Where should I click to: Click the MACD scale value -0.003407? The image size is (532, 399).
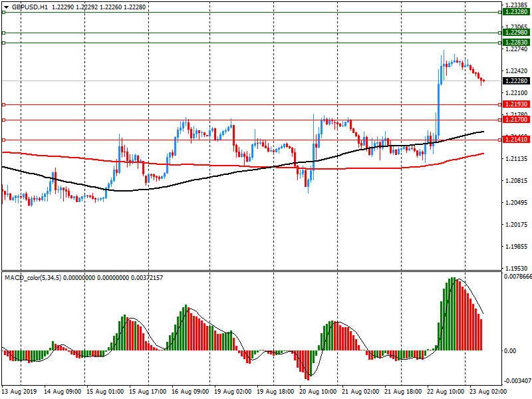point(517,380)
